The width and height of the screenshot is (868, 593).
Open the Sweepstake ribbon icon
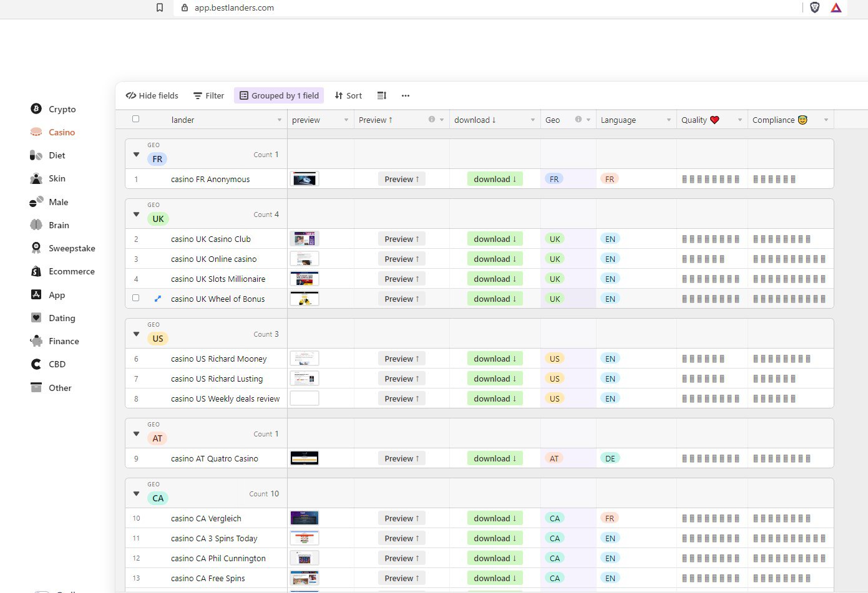pos(36,248)
